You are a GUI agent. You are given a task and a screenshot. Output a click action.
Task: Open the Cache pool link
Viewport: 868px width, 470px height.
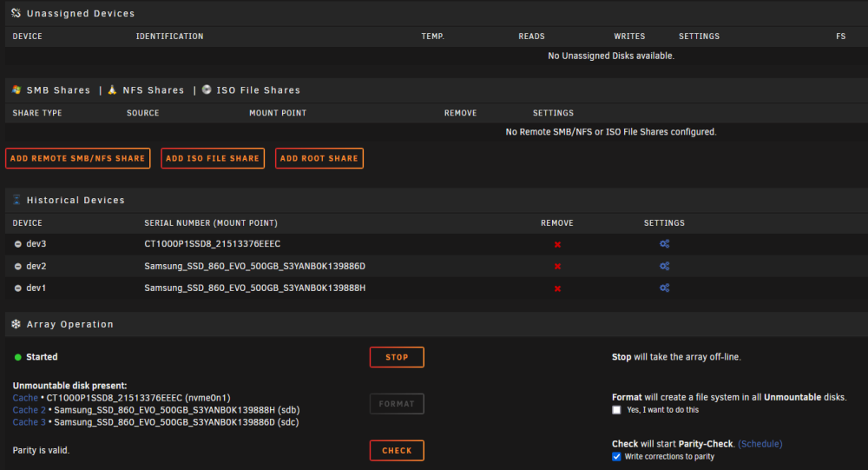click(25, 398)
